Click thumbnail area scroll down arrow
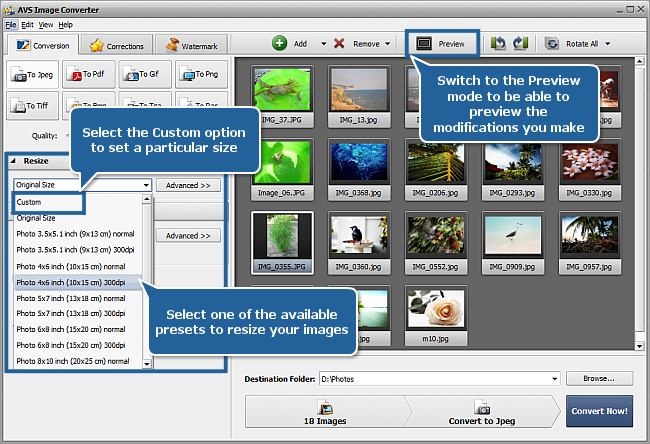This screenshot has width=650, height=444. tap(640, 346)
